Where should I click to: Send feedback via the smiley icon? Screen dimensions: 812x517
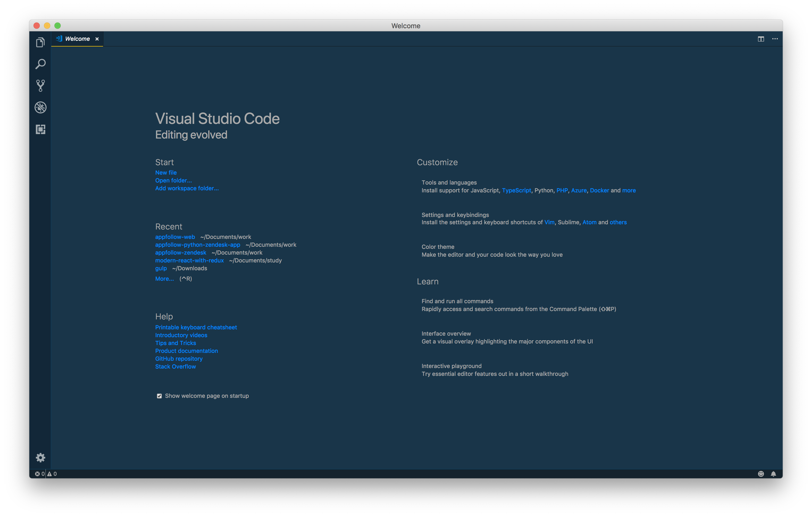pyautogui.click(x=761, y=474)
